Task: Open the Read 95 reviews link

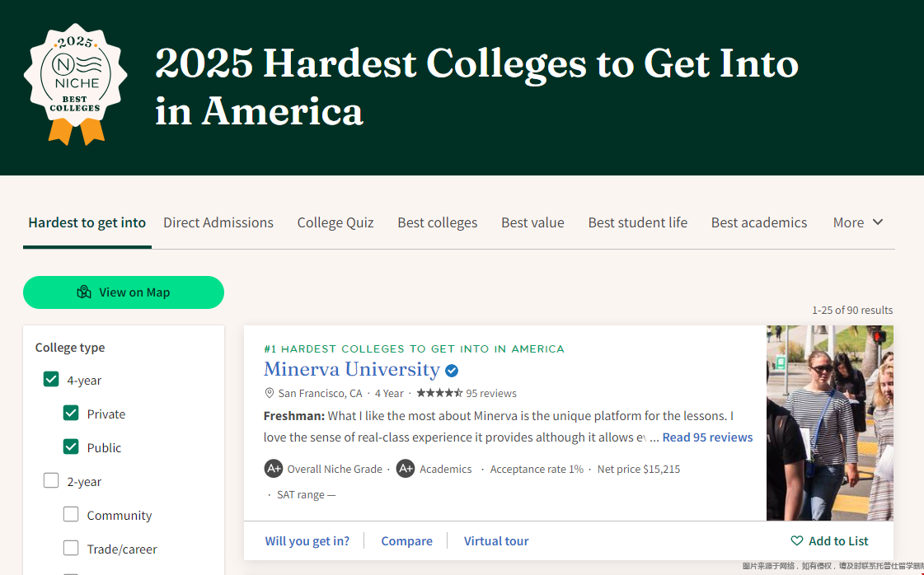Action: coord(707,437)
